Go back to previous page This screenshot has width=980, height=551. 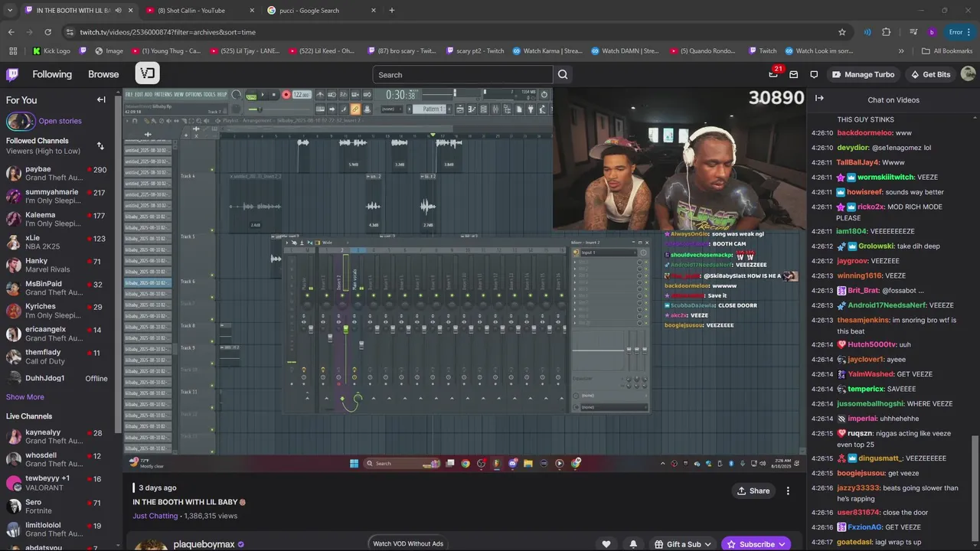(11, 32)
